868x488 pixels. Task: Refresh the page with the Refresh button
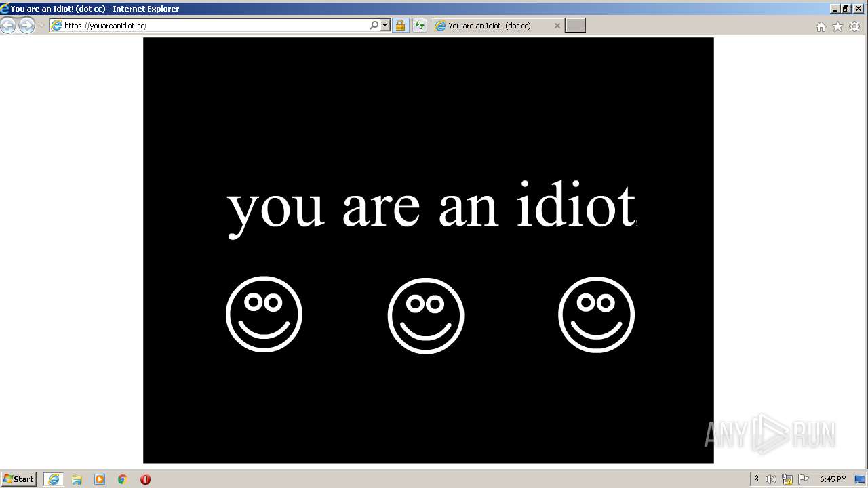(x=419, y=26)
